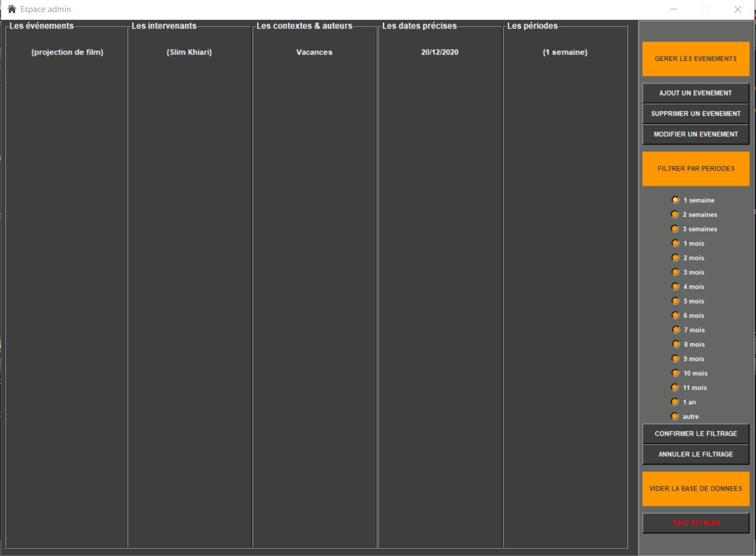756x556 pixels.
Task: Click SUPPRIMER UN EVENEMENT button
Action: (696, 114)
